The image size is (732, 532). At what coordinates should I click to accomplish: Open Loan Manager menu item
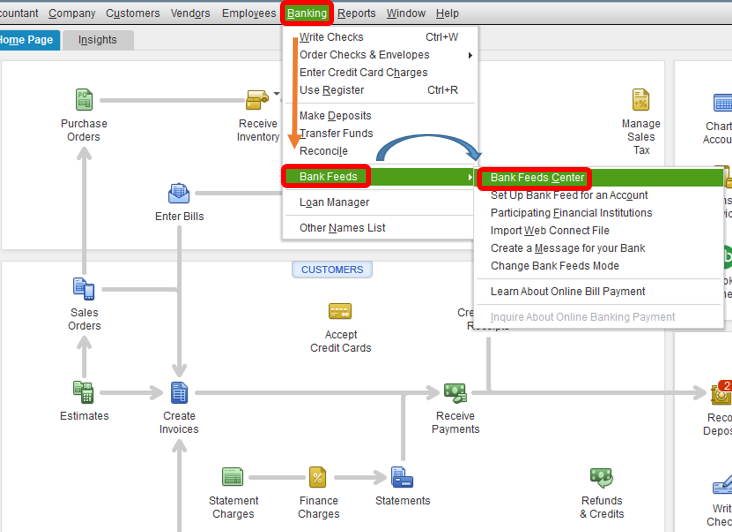(379, 203)
